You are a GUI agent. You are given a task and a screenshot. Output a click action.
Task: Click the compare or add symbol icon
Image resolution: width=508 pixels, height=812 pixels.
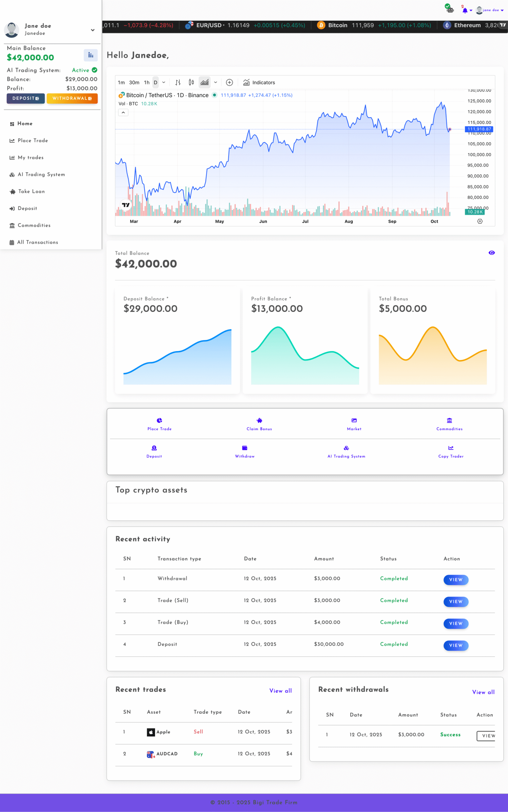click(x=230, y=82)
